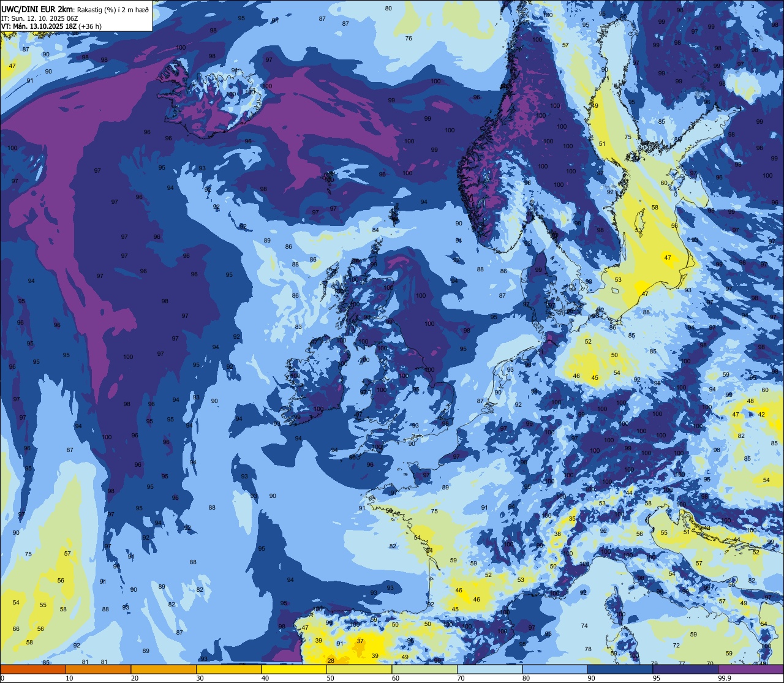Click the legend label '99.9'

tap(725, 678)
